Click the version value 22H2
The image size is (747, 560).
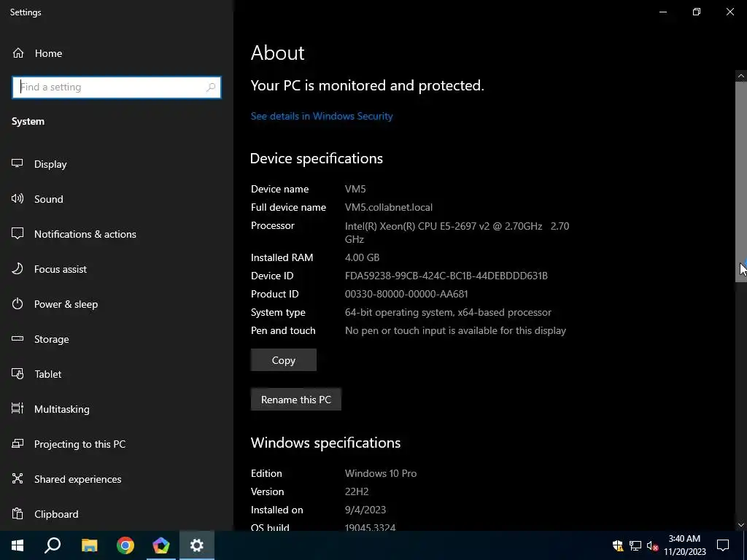(x=357, y=491)
